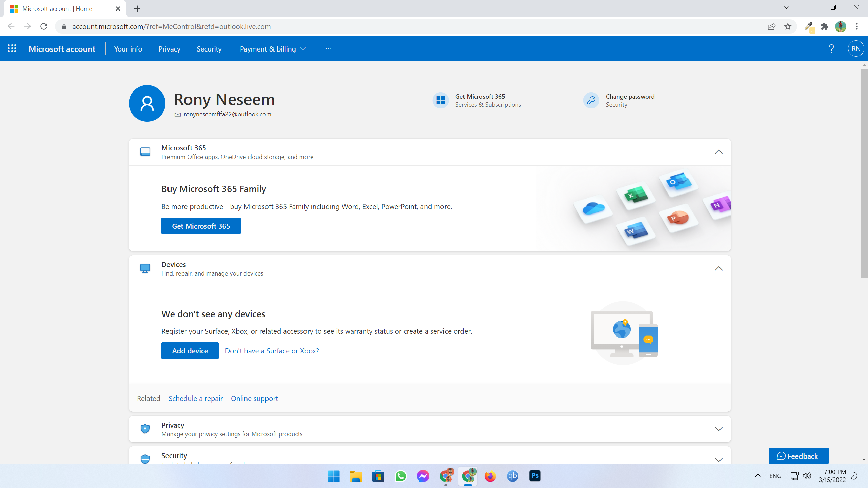This screenshot has width=868, height=488.
Task: Open the Chrome Extensions puzzle icon
Action: click(x=825, y=26)
